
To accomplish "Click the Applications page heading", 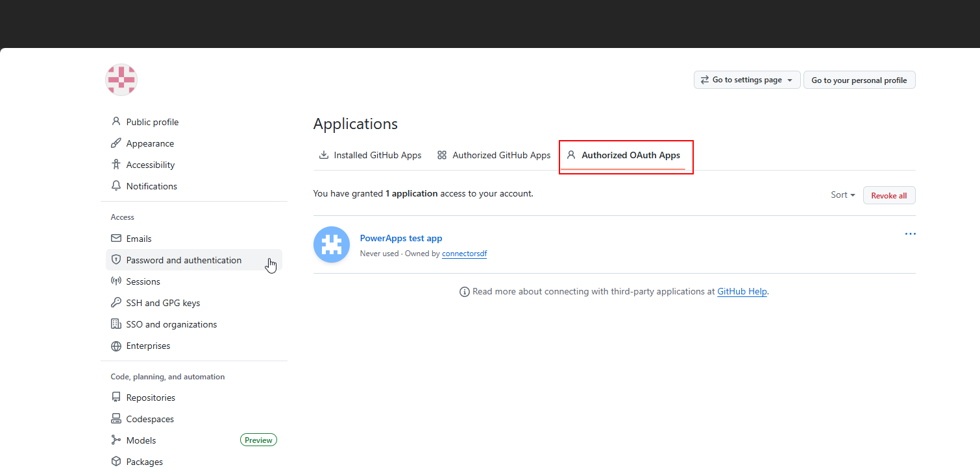I will tap(356, 124).
